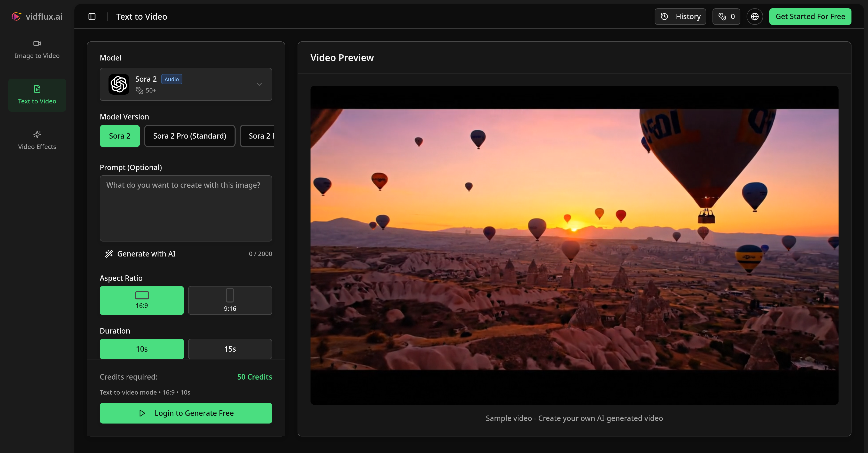
Task: Select the 15s duration option
Action: tap(230, 349)
